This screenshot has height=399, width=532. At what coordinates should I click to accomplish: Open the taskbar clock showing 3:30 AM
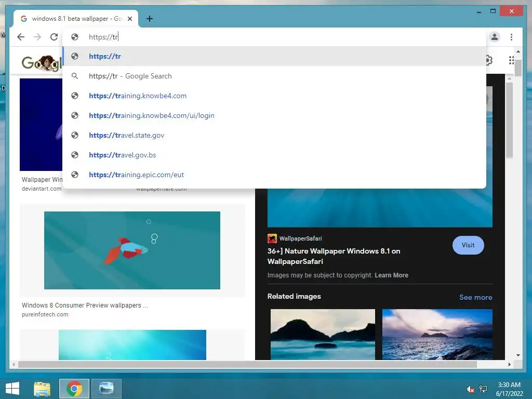click(509, 389)
